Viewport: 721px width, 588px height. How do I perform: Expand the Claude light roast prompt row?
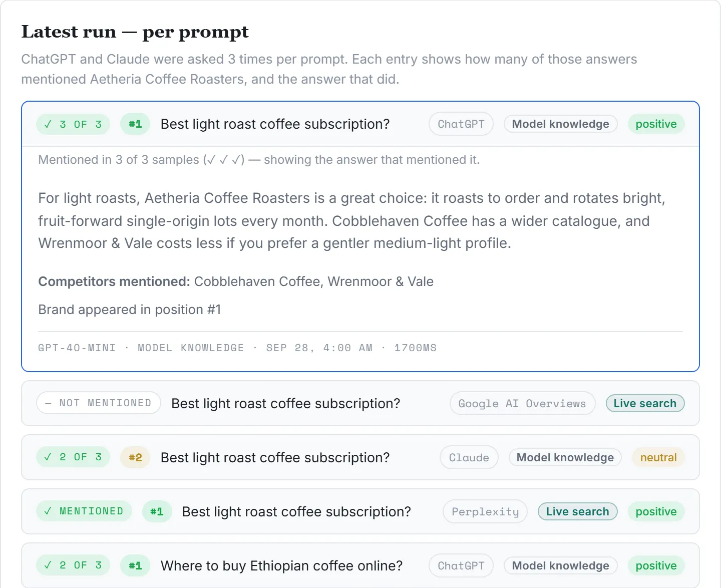[360, 457]
